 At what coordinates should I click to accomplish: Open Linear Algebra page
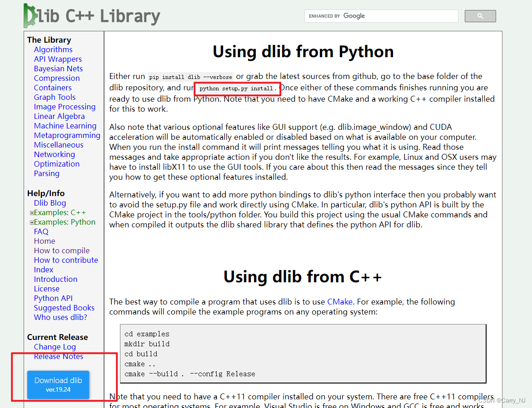pyautogui.click(x=60, y=116)
